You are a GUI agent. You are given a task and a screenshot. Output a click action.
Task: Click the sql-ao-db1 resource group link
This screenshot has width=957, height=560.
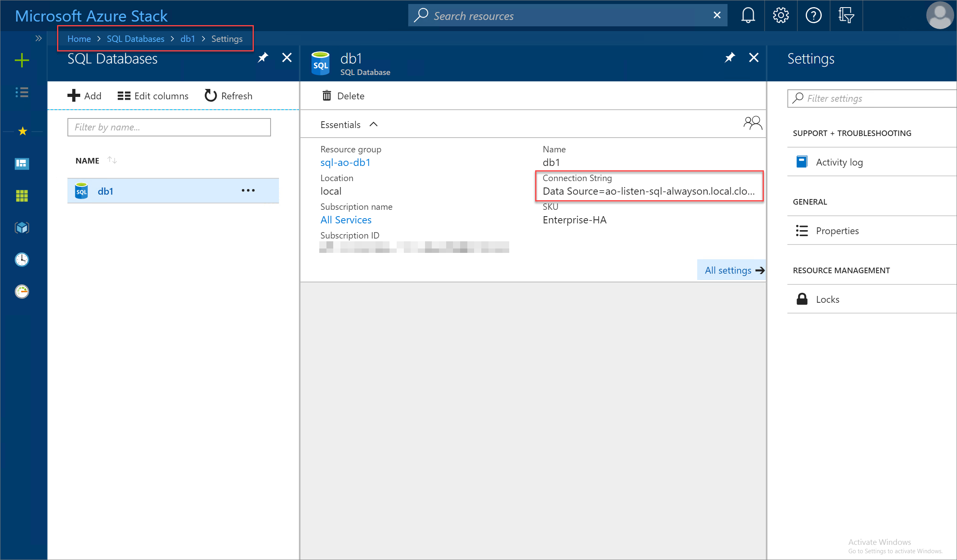point(345,162)
